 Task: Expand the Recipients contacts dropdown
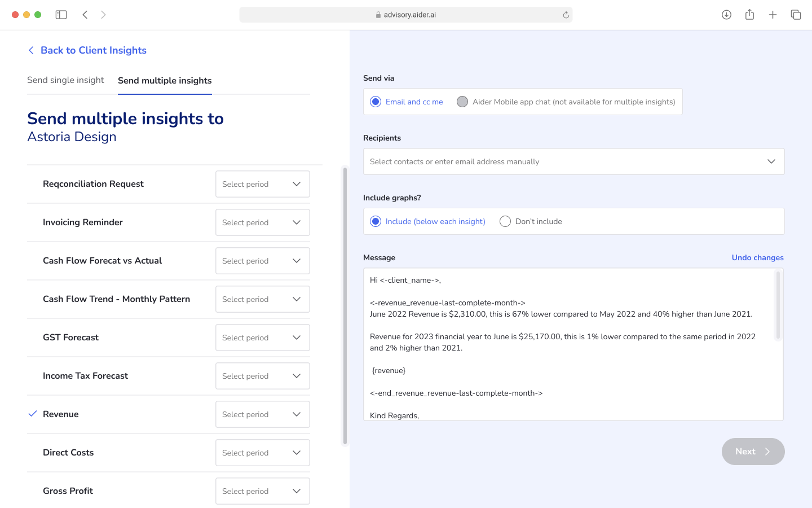tap(771, 161)
